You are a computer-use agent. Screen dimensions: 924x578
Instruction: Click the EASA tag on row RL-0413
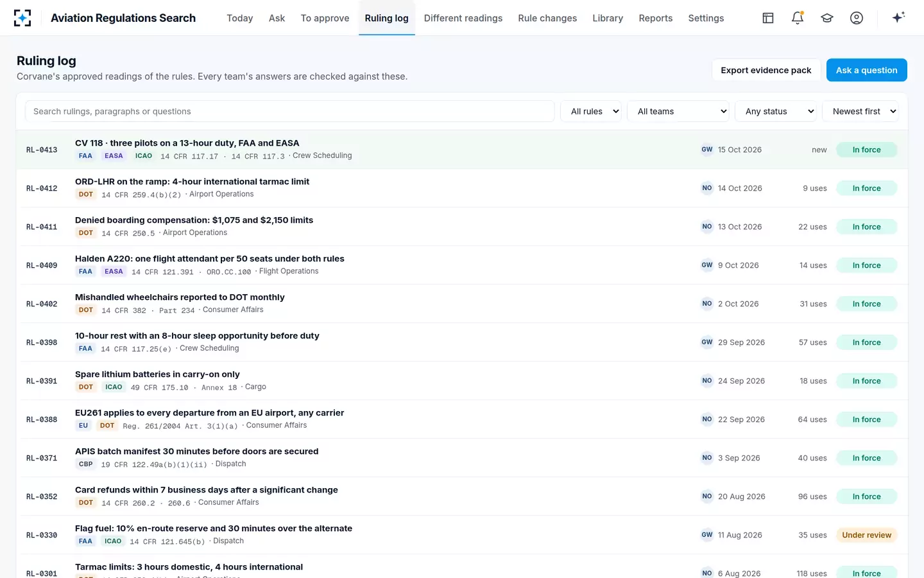click(x=114, y=156)
